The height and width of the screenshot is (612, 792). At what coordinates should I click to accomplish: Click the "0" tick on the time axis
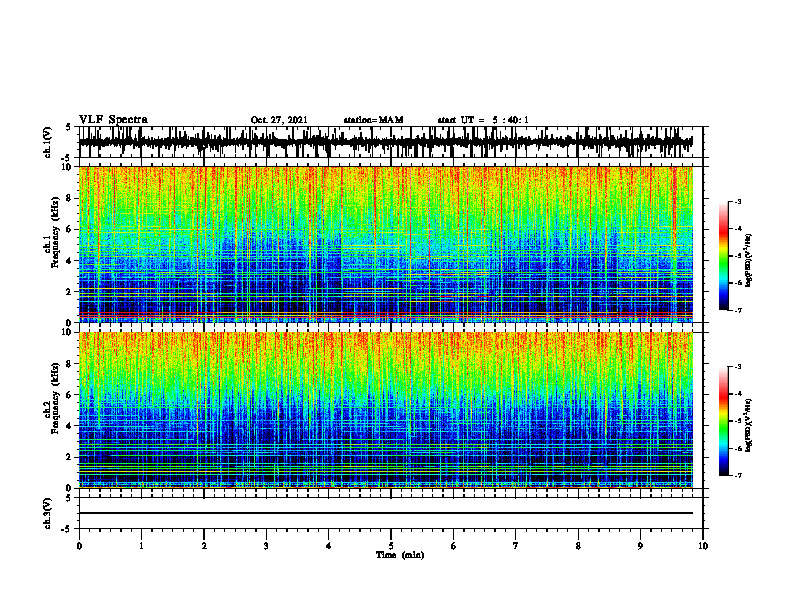pyautogui.click(x=79, y=546)
